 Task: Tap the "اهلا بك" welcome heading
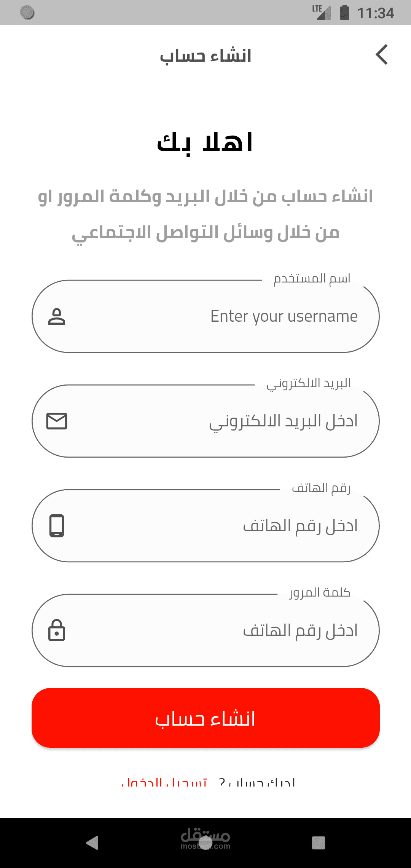click(x=205, y=143)
